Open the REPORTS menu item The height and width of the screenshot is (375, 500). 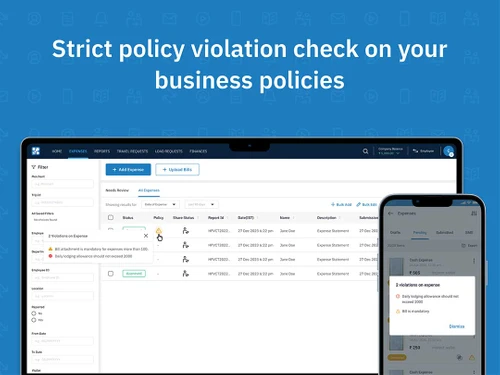pyautogui.click(x=102, y=151)
